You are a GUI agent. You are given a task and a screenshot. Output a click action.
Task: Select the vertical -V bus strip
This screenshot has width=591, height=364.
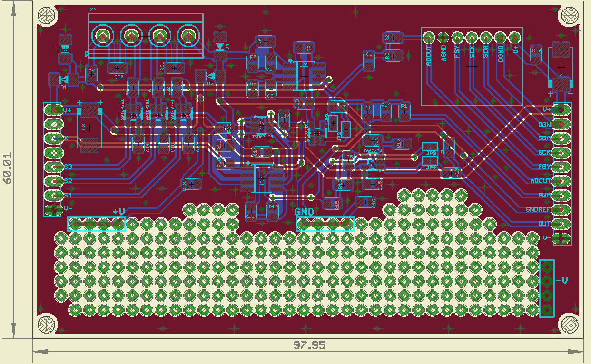(547, 288)
